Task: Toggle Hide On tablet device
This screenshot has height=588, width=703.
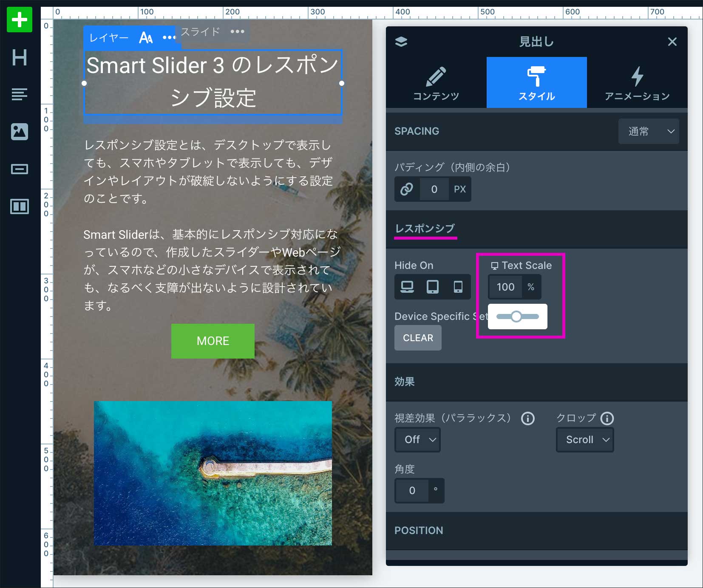Action: pos(433,287)
